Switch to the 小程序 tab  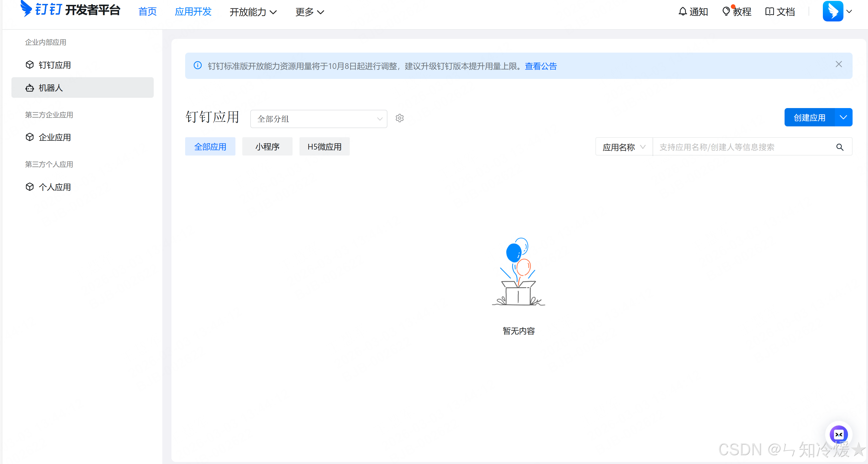tap(267, 146)
